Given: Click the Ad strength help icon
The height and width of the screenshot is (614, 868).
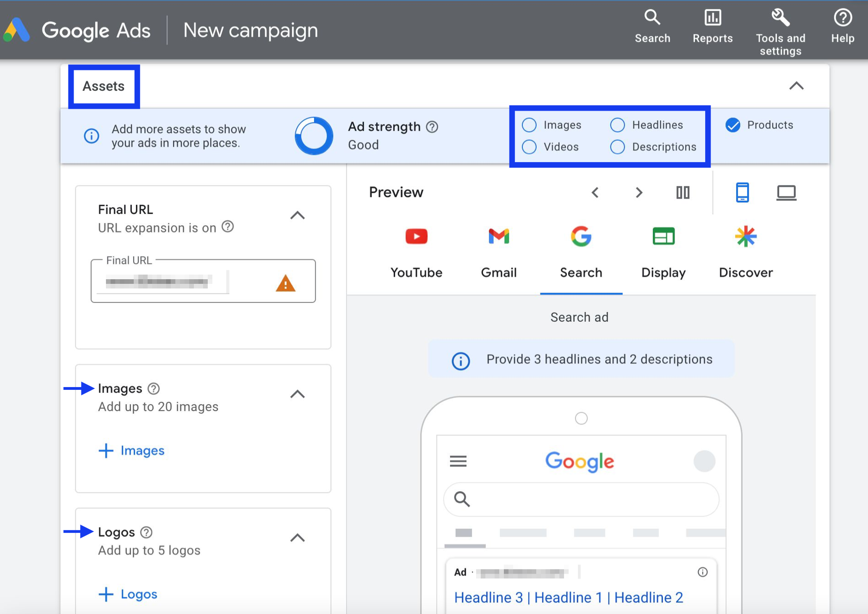Looking at the screenshot, I should pyautogui.click(x=432, y=126).
